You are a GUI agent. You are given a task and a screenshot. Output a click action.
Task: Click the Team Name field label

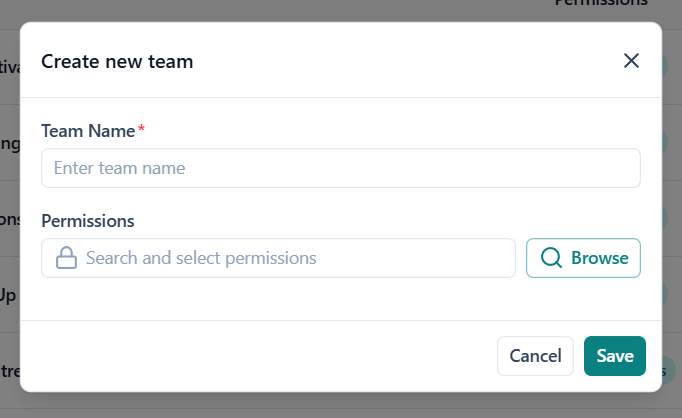[88, 130]
